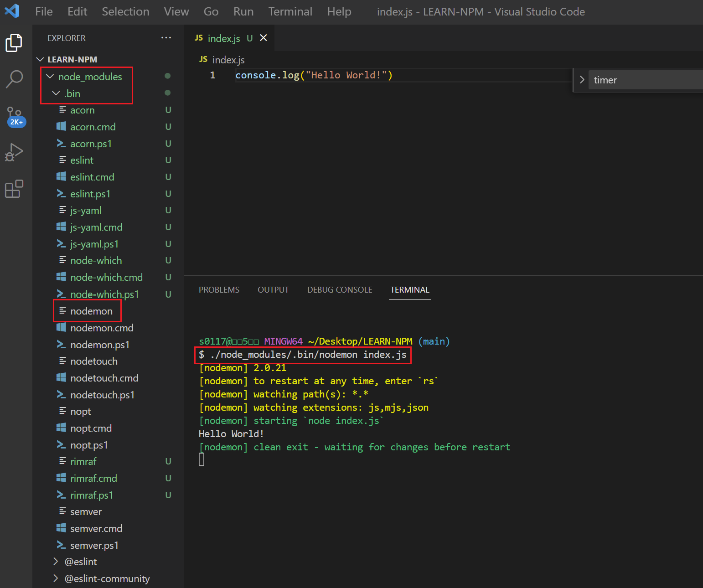
Task: Switch to the PROBLEMS panel tab
Action: click(219, 289)
